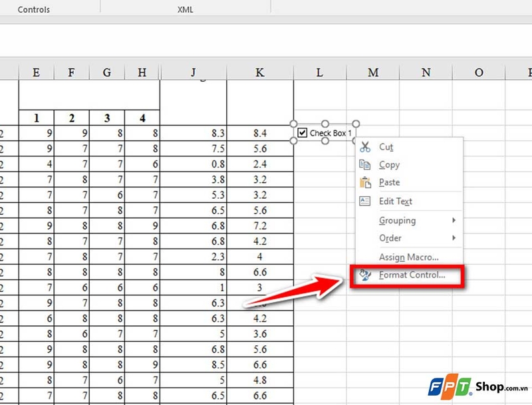The height and width of the screenshot is (405, 532).
Task: Click the Edit Text icon
Action: (x=364, y=201)
